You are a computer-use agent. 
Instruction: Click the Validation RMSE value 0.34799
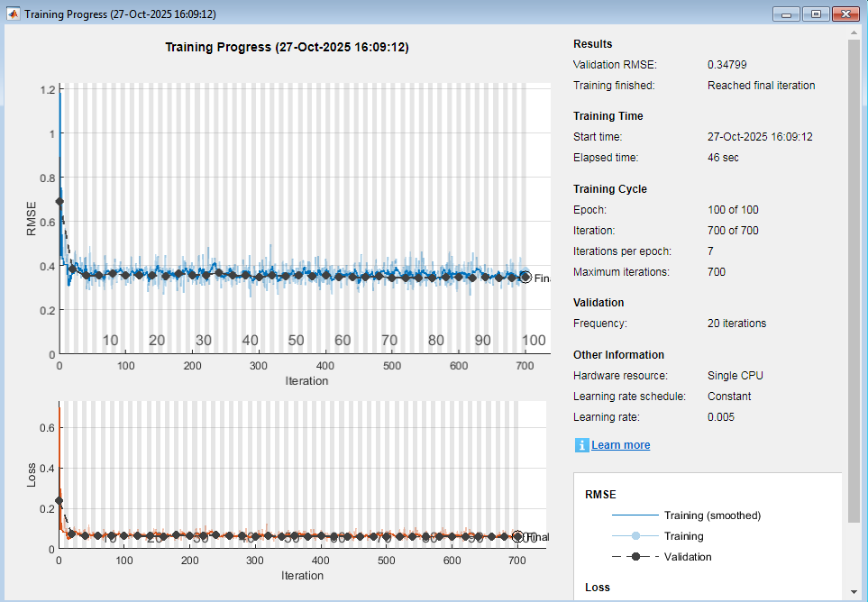pos(726,65)
